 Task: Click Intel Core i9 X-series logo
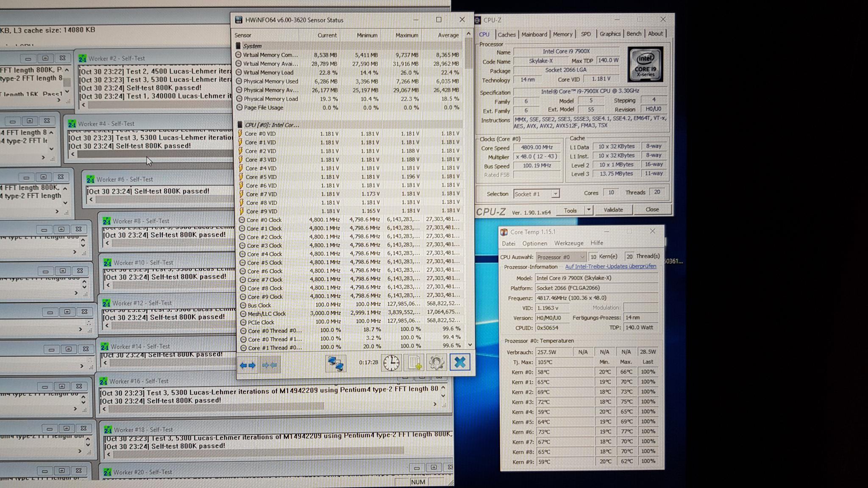645,65
